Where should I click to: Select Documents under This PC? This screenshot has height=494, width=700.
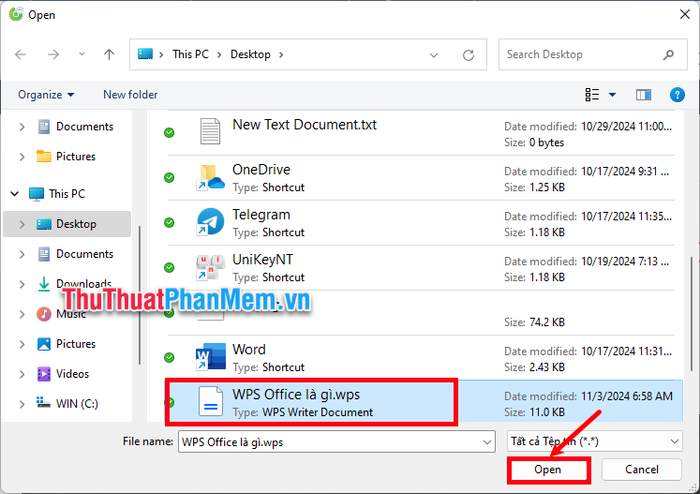coord(84,254)
